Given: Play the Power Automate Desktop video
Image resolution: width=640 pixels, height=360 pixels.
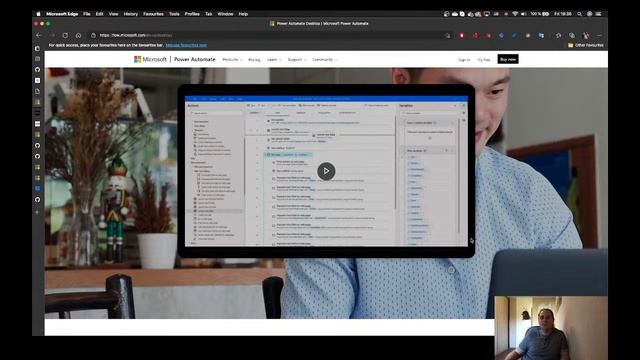Looking at the screenshot, I should [x=326, y=171].
